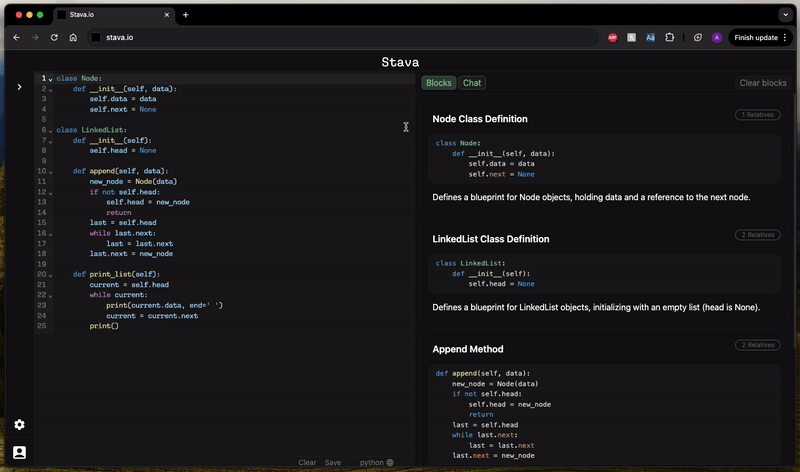The height and width of the screenshot is (472, 800).
Task: Open the blue Aa extension icon
Action: (x=650, y=37)
